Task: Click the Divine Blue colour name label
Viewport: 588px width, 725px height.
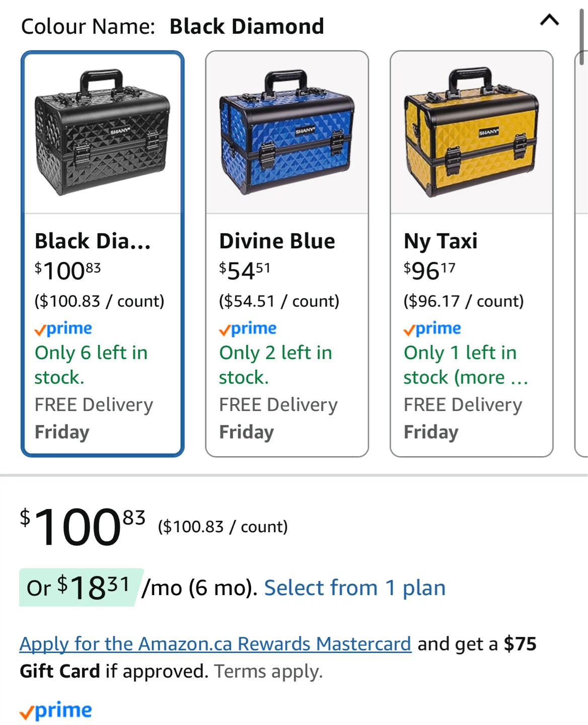Action: (x=277, y=241)
